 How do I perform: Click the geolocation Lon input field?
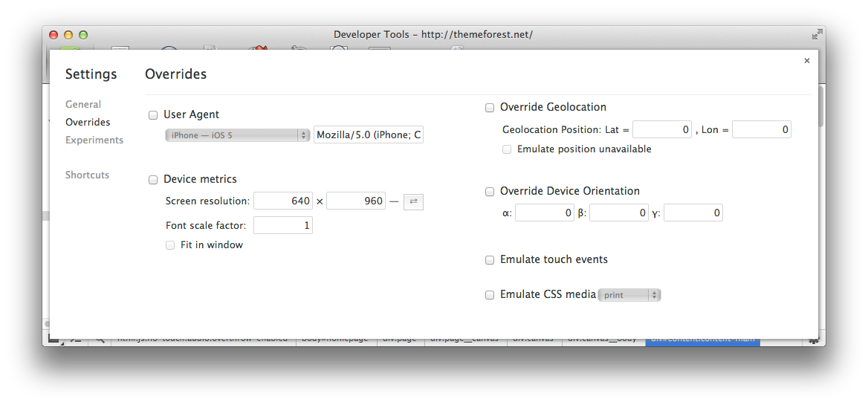coord(762,129)
